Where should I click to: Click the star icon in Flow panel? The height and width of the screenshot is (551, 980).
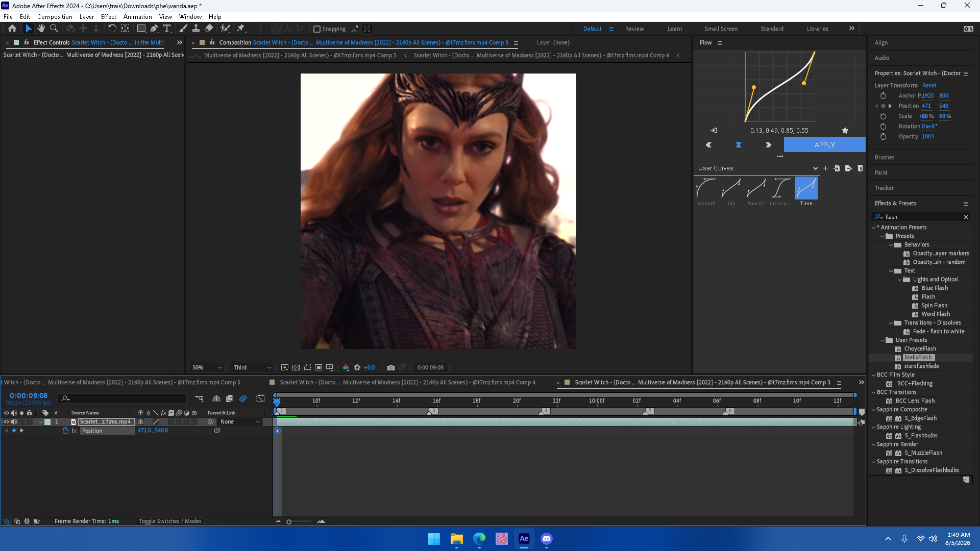click(845, 131)
